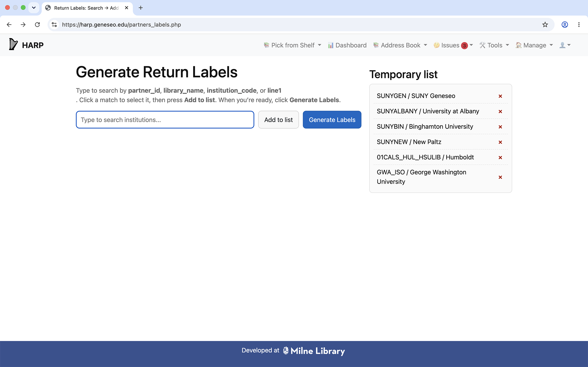Select the GWA_ISO / George Washington University text

click(421, 177)
